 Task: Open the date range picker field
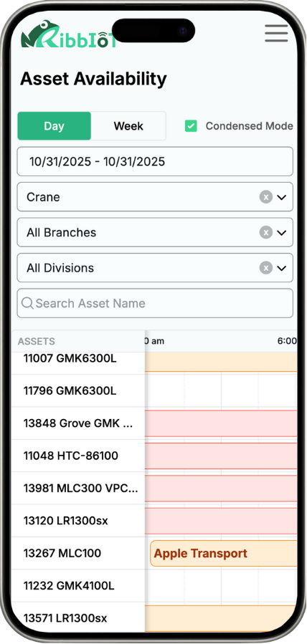click(155, 161)
